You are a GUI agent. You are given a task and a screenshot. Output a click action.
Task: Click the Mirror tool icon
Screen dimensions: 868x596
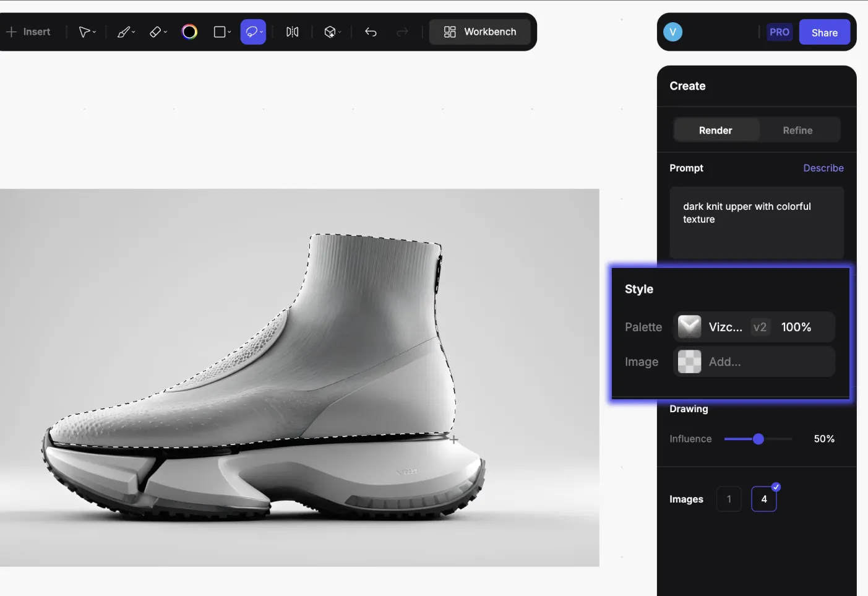291,32
